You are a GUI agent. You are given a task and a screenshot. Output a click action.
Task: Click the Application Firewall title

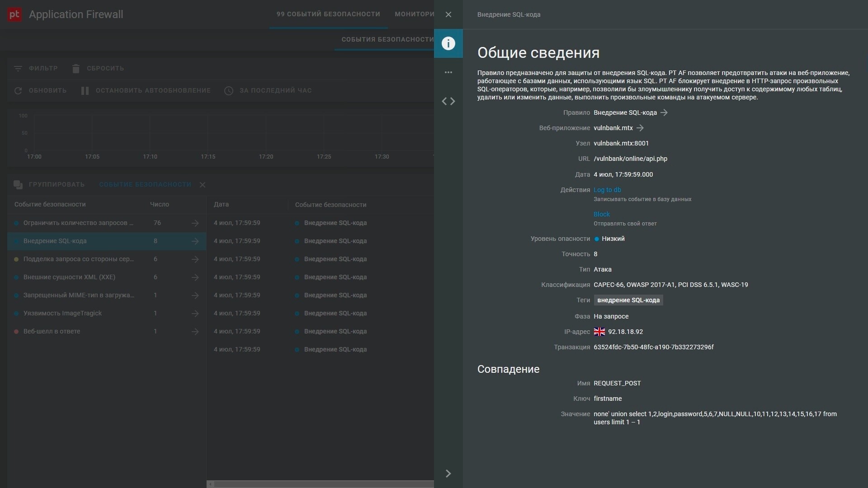pyautogui.click(x=76, y=14)
